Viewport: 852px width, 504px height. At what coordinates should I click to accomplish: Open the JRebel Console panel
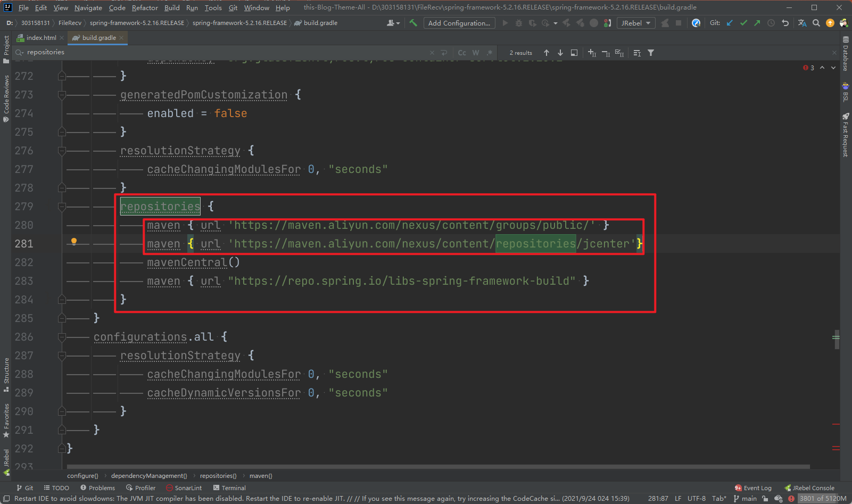point(809,488)
